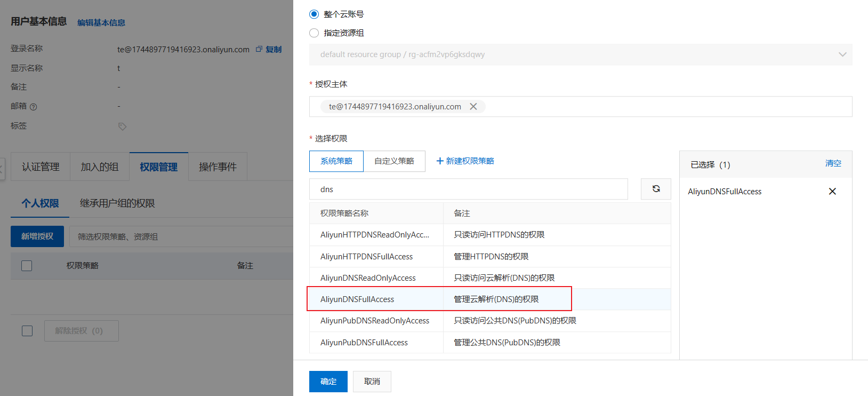The image size is (868, 396).
Task: Select 指定资源组 radio option
Action: click(x=314, y=33)
